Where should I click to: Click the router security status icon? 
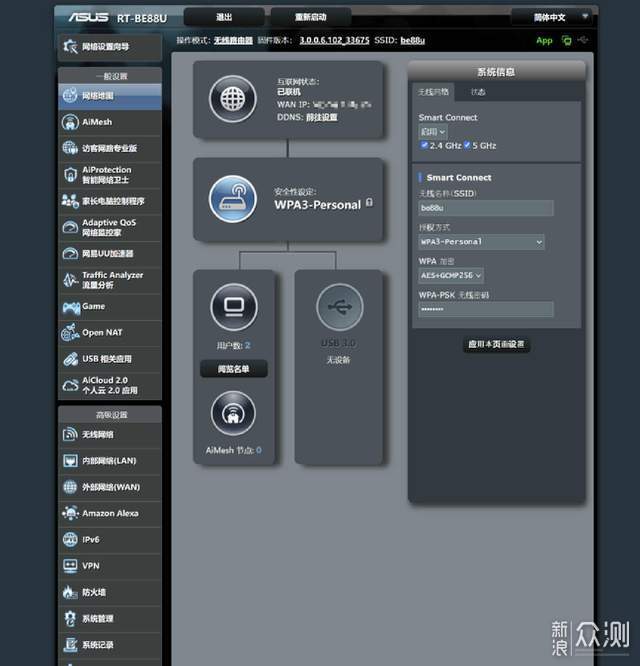[233, 199]
